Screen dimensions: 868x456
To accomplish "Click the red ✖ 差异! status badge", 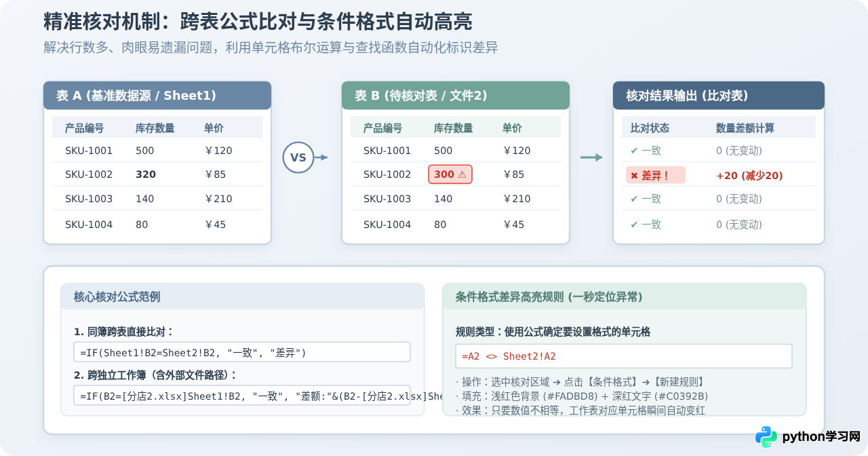I will coord(656,175).
